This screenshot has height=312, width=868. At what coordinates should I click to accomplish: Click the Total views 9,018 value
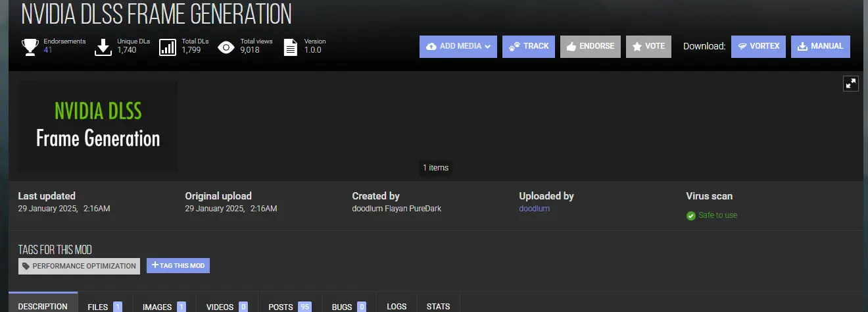[249, 50]
